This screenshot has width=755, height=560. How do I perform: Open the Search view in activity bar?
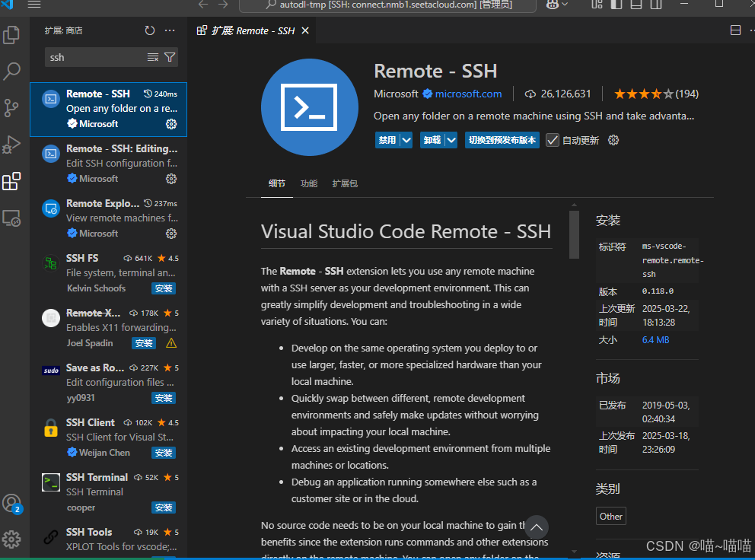pyautogui.click(x=11, y=72)
